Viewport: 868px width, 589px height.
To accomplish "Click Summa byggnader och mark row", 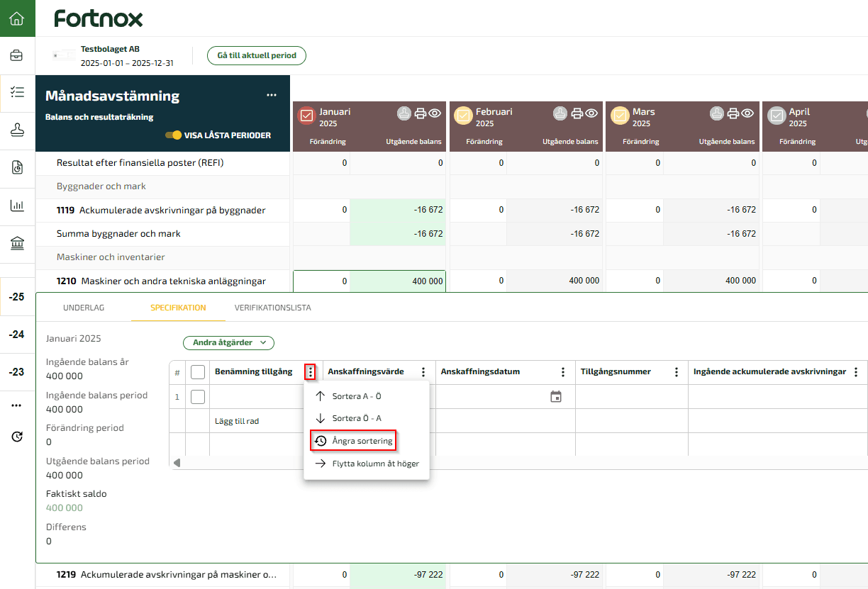I will pyautogui.click(x=163, y=233).
